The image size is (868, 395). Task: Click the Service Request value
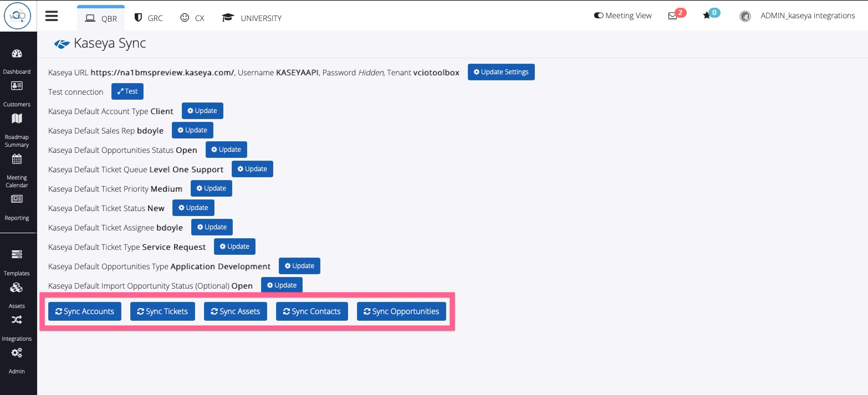pyautogui.click(x=174, y=247)
